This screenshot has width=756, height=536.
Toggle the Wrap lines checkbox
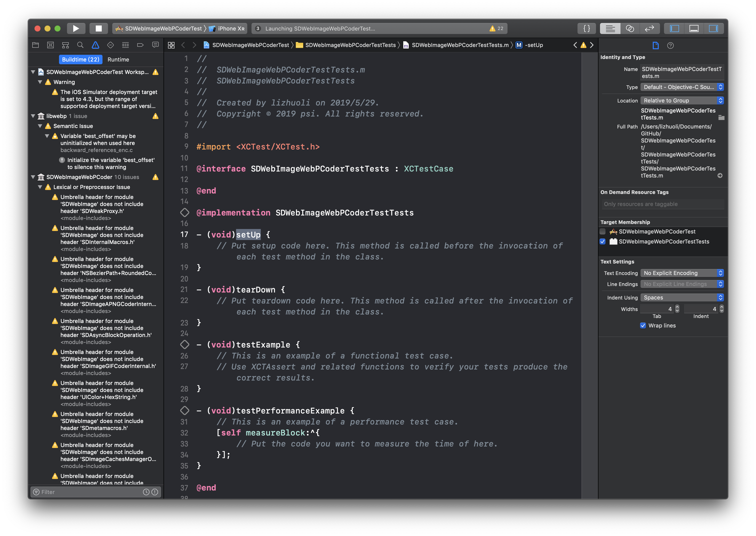(643, 325)
